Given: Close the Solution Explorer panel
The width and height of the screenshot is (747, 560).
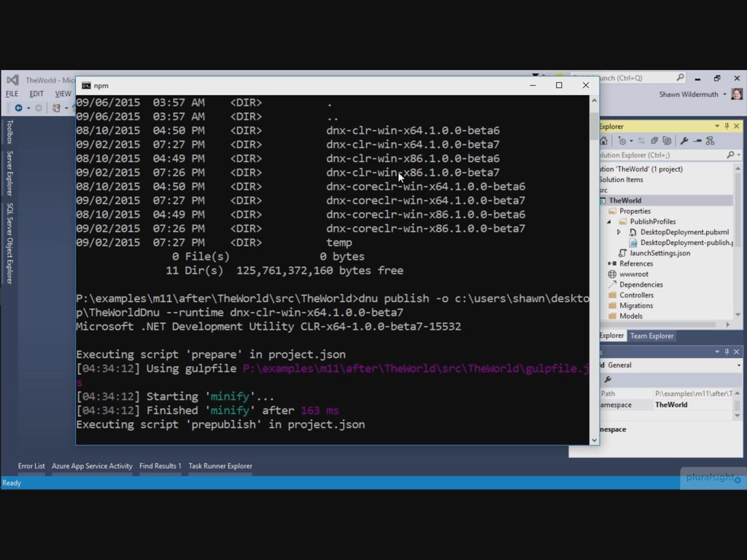Looking at the screenshot, I should 737,126.
